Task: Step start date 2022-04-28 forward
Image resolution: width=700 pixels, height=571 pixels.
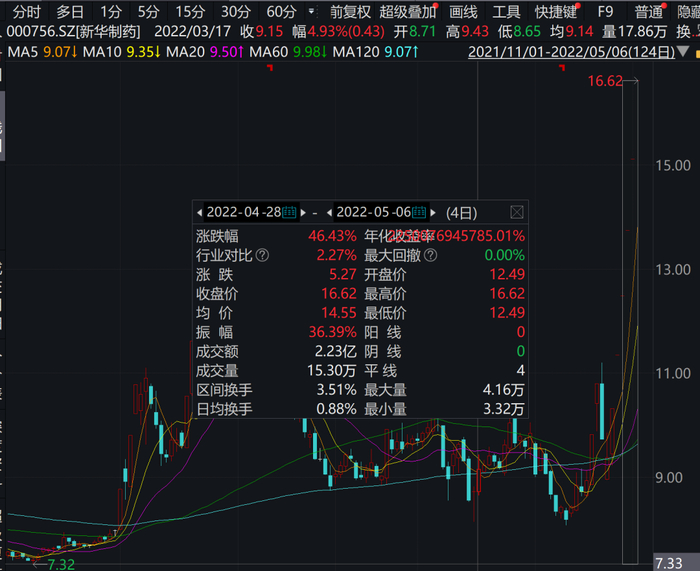Action: tap(303, 213)
